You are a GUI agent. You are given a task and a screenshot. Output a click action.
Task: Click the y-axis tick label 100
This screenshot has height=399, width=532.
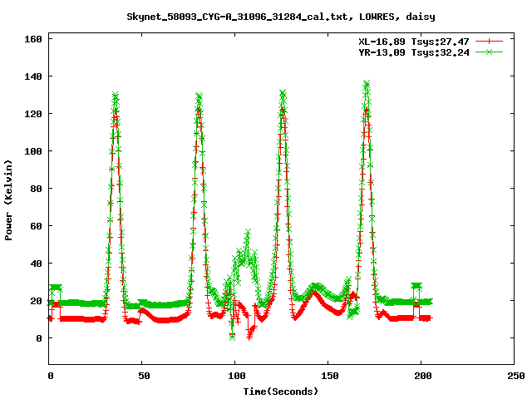(x=33, y=151)
